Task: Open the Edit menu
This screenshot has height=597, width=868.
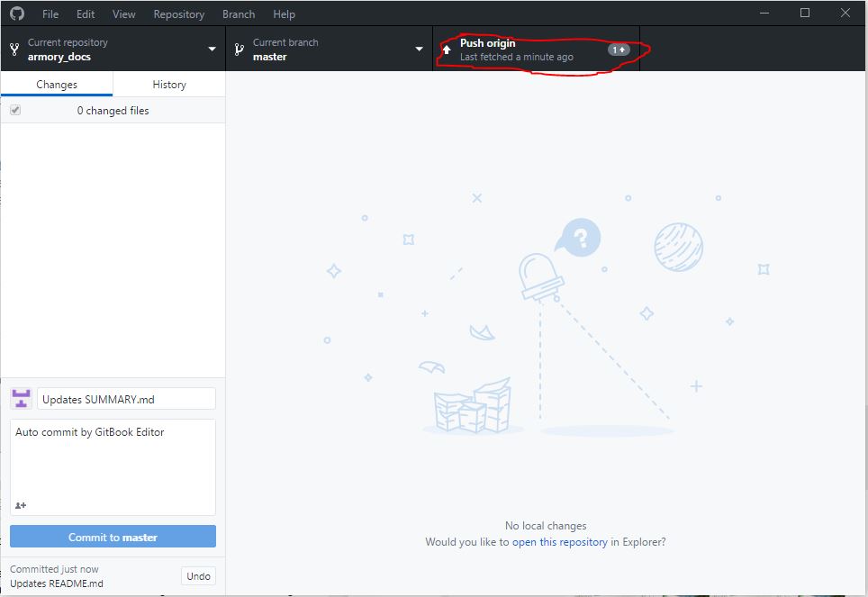Action: [x=86, y=14]
